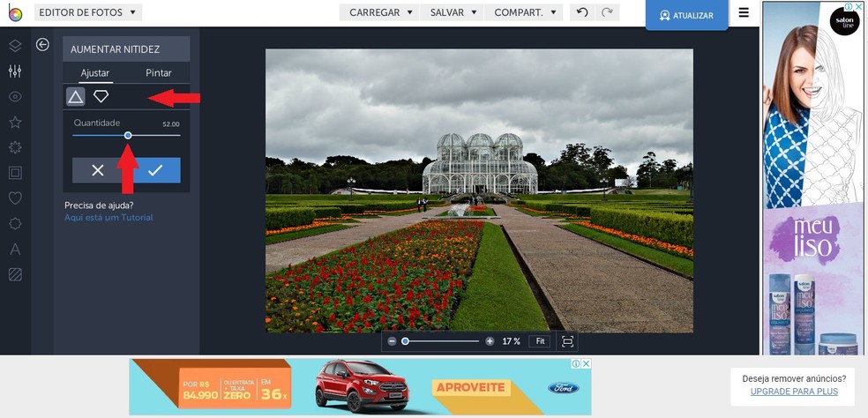Open the Layers panel icon in sidebar
Viewport: 868px width, 418px height.
[16, 45]
